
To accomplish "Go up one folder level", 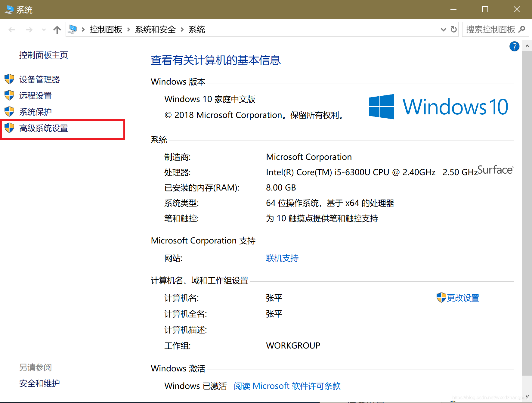I will tap(57, 29).
